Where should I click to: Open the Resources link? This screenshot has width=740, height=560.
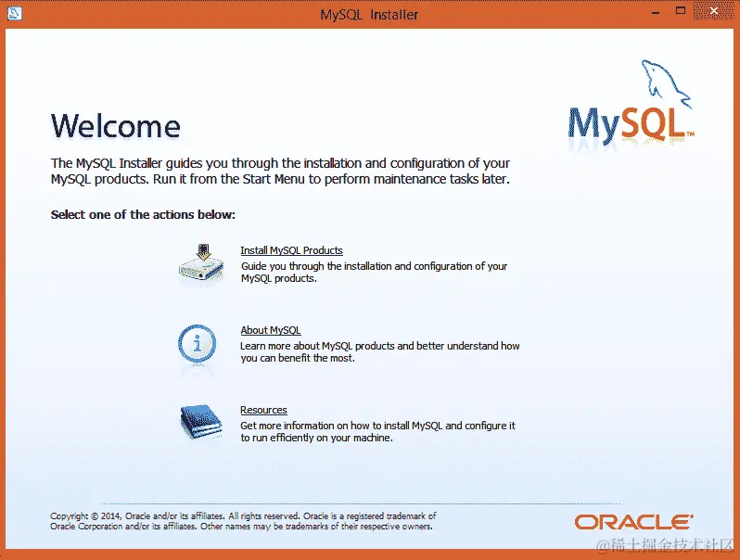click(x=263, y=410)
